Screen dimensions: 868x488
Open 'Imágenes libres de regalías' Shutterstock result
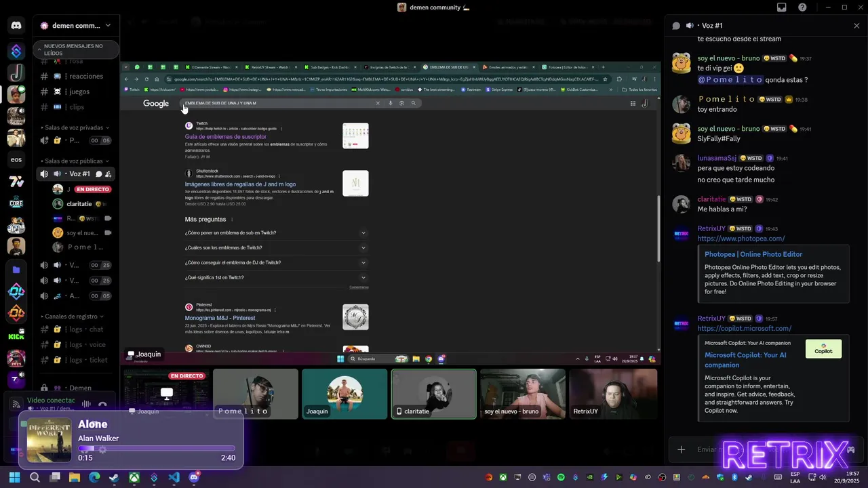click(x=240, y=184)
